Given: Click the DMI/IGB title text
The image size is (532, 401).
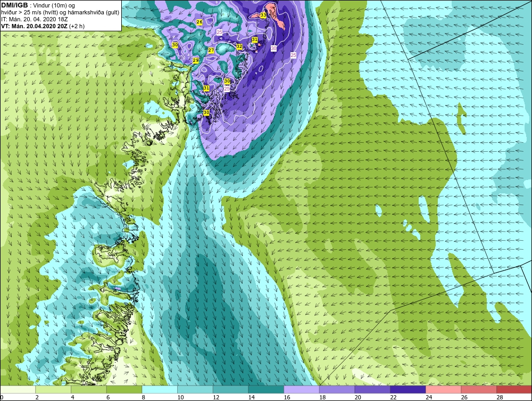Looking at the screenshot, I should (x=14, y=5).
